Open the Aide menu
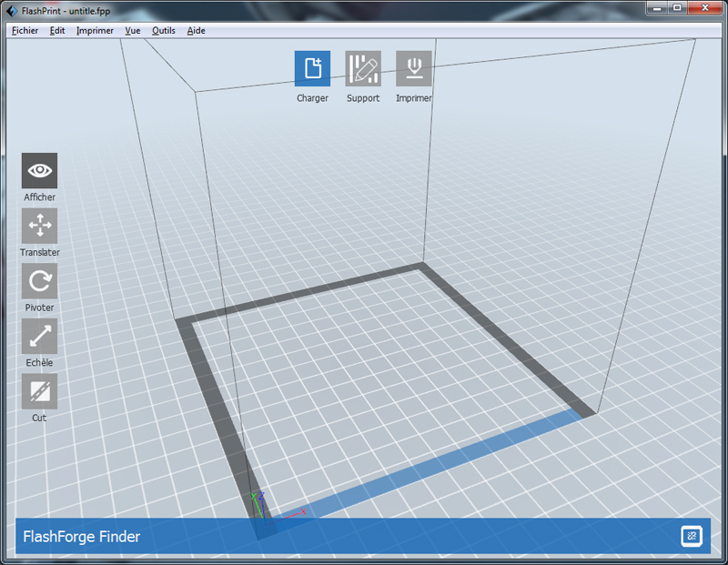This screenshot has width=728, height=565. 196,31
